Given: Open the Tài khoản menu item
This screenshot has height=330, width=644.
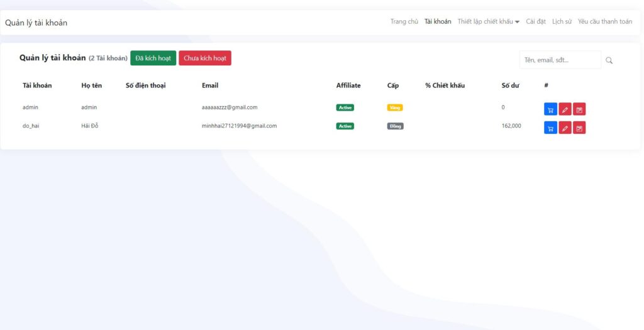Looking at the screenshot, I should 438,21.
